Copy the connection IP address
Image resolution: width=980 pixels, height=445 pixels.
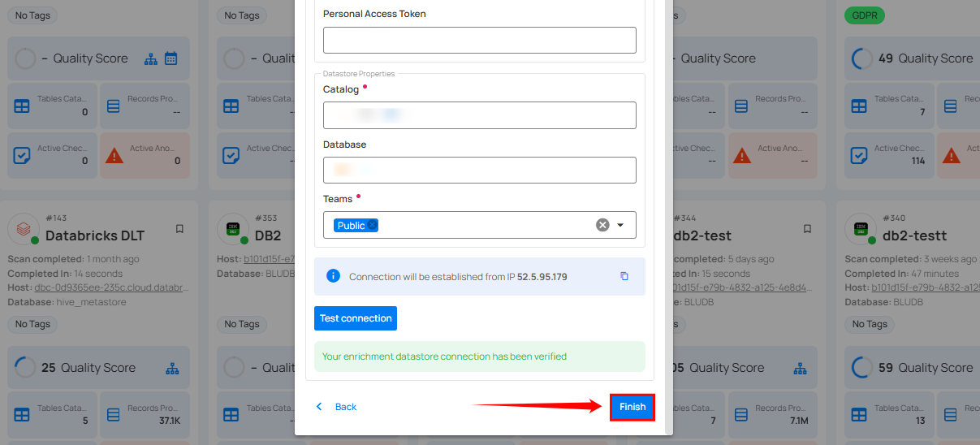pyautogui.click(x=624, y=276)
